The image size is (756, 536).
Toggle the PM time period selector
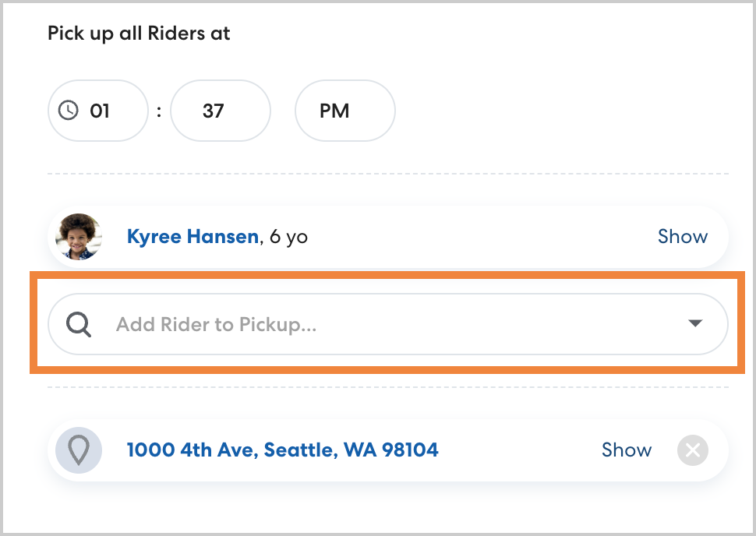click(x=344, y=111)
